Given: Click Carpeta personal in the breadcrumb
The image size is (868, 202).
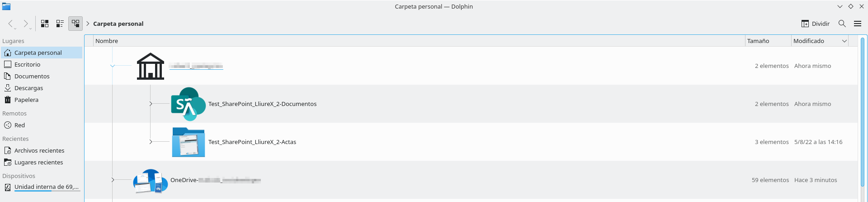Looking at the screenshot, I should (118, 24).
